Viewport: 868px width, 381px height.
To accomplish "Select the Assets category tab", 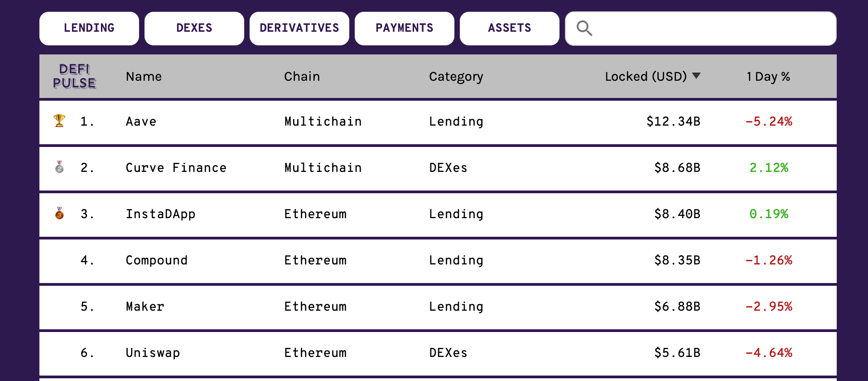I will point(510,29).
